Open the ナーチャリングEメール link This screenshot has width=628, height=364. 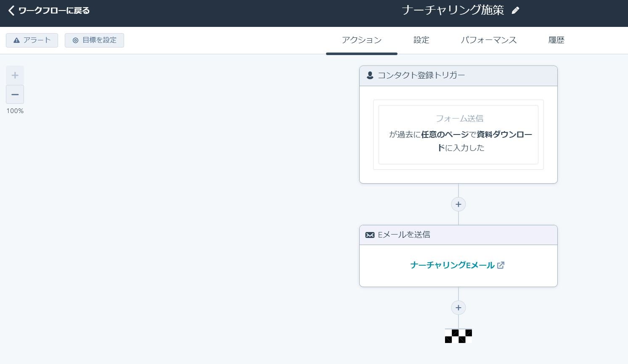coord(452,265)
